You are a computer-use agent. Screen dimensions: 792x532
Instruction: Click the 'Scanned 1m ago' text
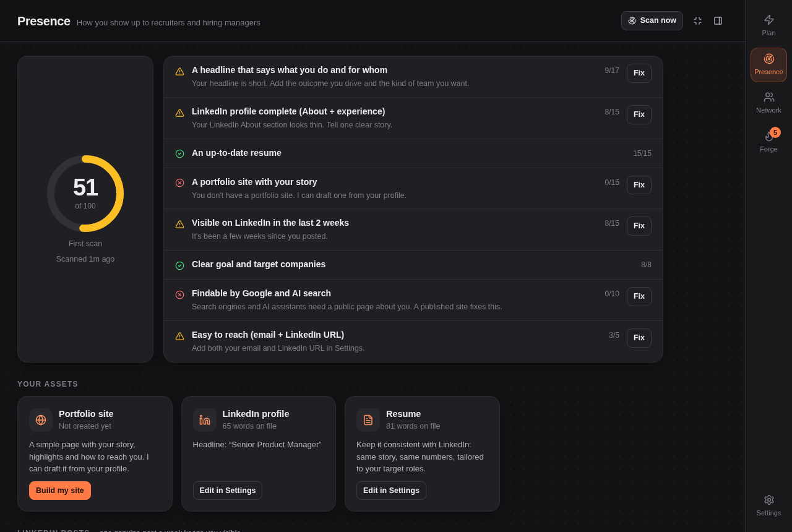(85, 259)
